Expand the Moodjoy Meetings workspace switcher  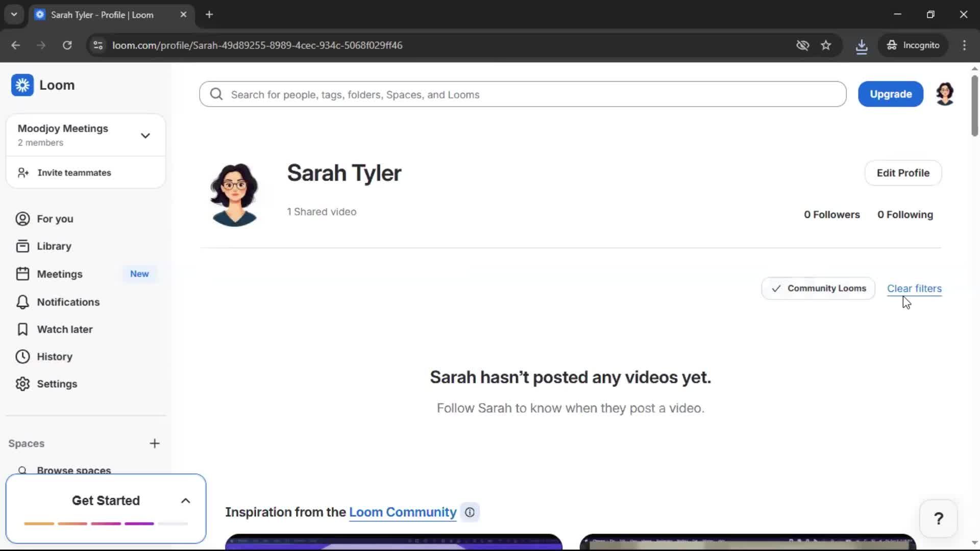pyautogui.click(x=145, y=135)
